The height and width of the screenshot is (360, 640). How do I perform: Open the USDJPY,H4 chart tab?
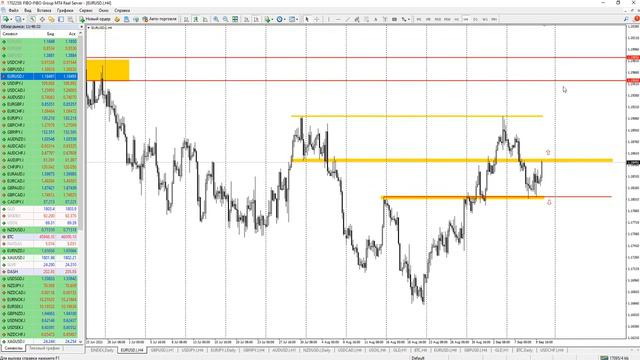192,350
